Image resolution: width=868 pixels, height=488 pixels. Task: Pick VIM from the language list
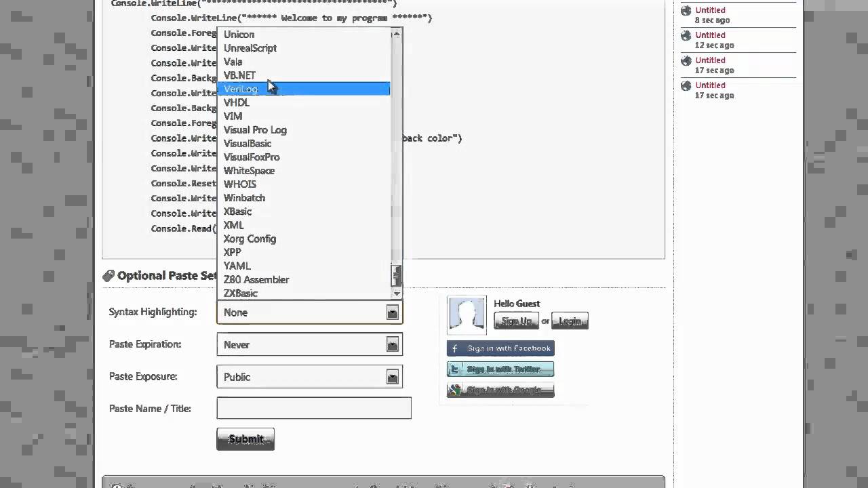(x=233, y=116)
